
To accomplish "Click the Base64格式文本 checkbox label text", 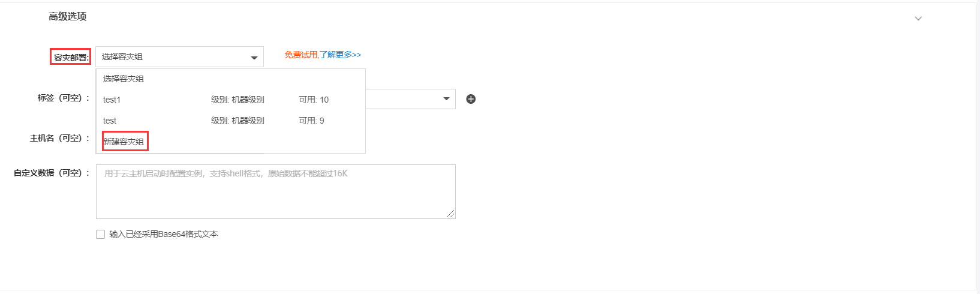I will [164, 235].
